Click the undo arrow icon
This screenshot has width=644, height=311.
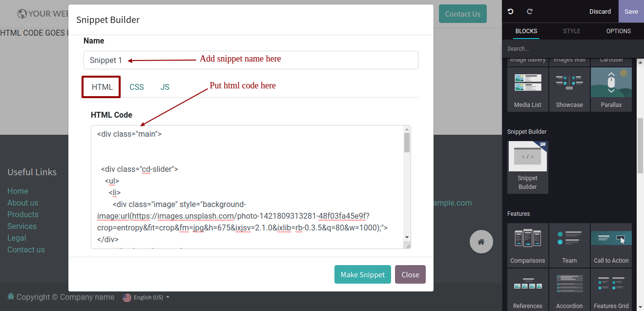coord(511,11)
